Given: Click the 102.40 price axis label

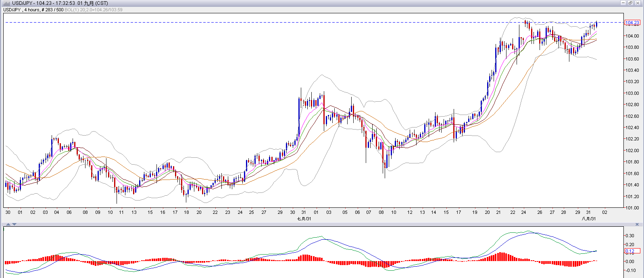Looking at the screenshot, I should [x=632, y=128].
